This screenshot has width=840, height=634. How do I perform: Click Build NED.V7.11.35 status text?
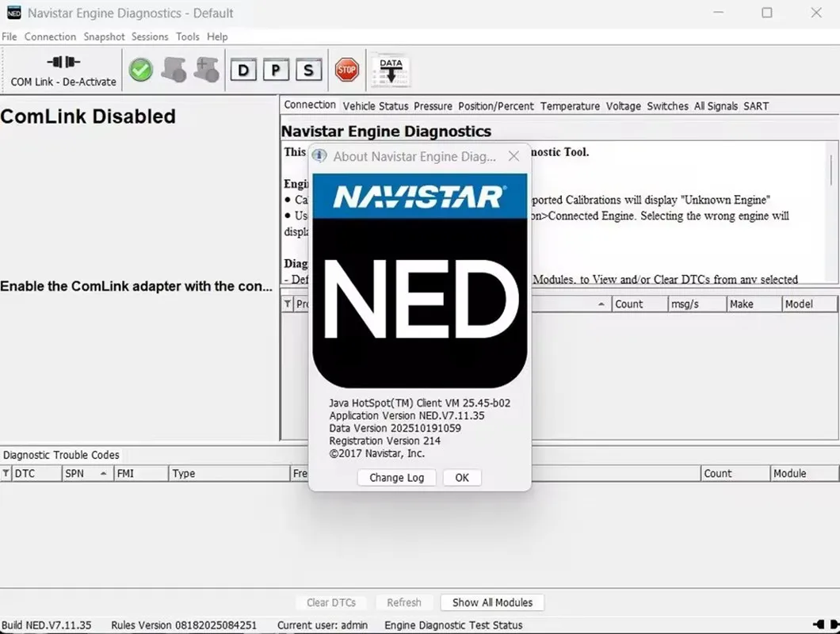47,625
